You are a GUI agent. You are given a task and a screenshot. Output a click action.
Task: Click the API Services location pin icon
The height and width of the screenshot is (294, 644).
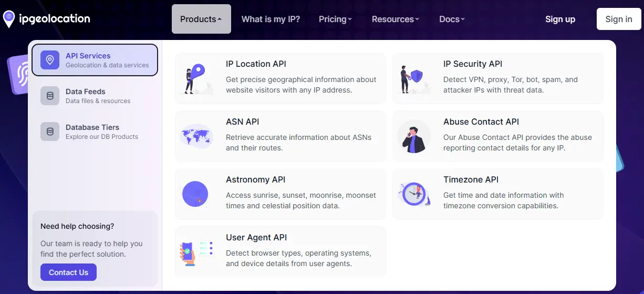point(50,60)
